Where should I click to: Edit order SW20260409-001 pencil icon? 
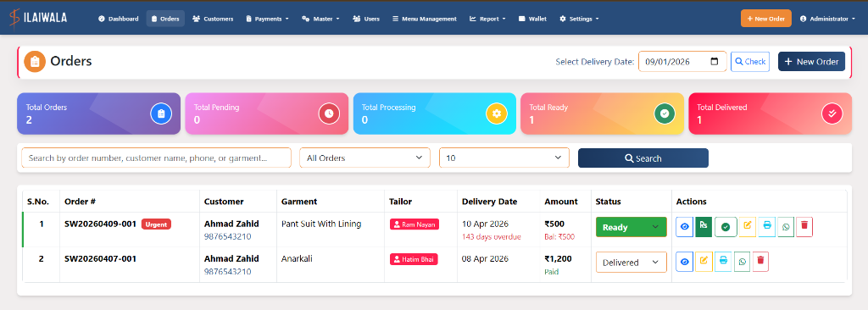[748, 227]
